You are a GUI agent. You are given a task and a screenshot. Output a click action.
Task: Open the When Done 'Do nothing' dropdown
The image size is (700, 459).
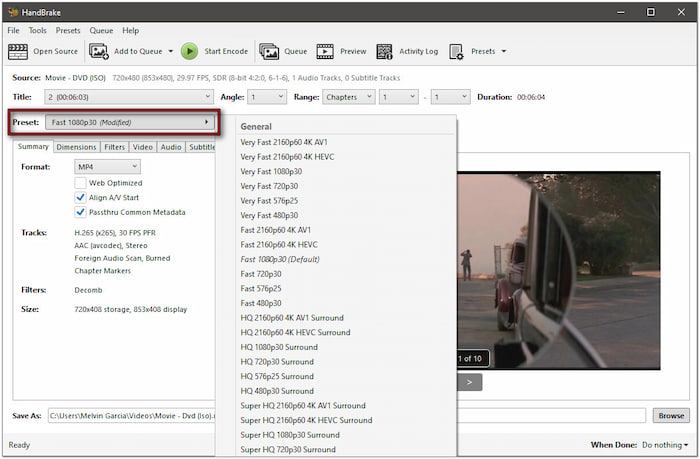[x=665, y=445]
